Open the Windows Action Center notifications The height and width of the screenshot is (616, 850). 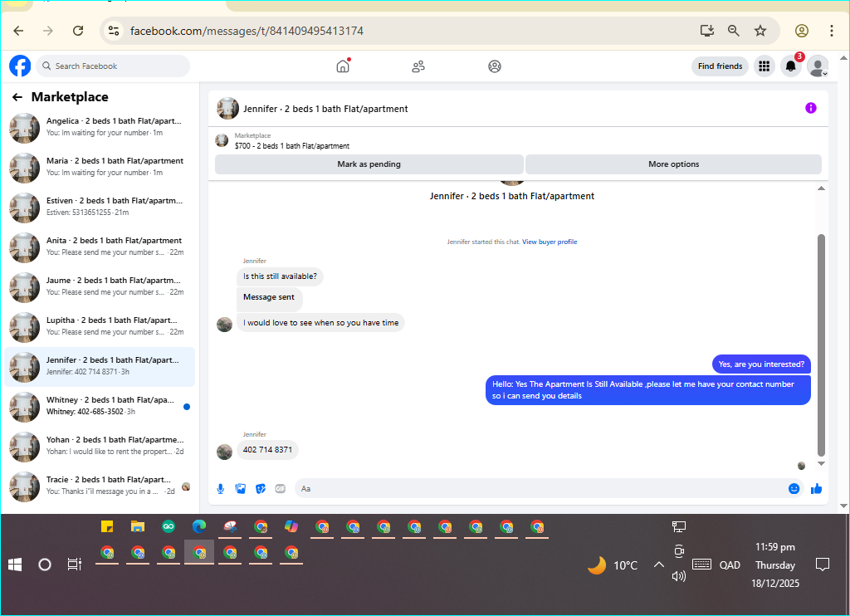point(823,565)
